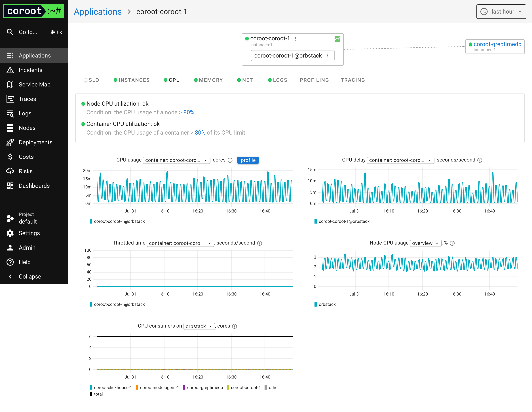View the Service Map
The height and width of the screenshot is (412, 532).
point(34,84)
